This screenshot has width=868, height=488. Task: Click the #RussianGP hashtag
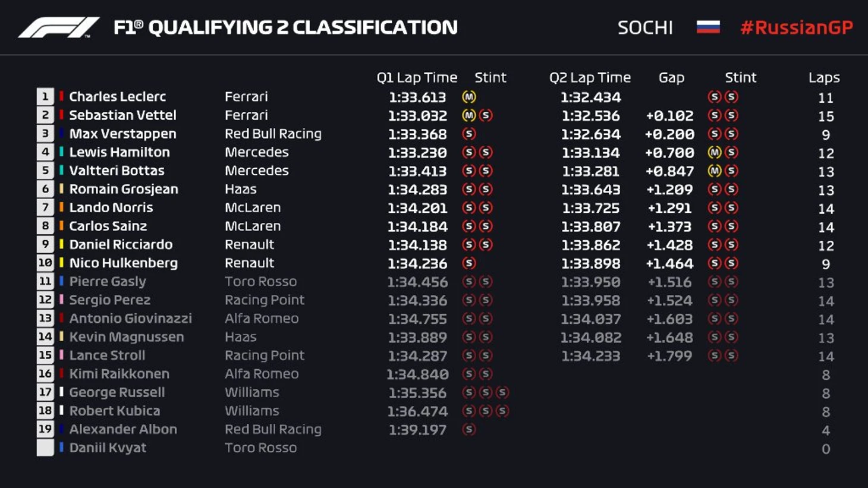(796, 27)
